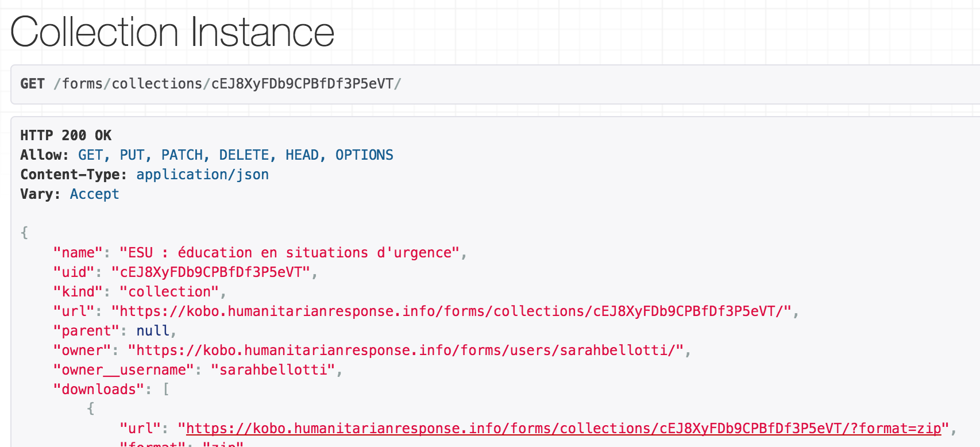Select the Allow header methods line
980x447 pixels.
[x=207, y=155]
